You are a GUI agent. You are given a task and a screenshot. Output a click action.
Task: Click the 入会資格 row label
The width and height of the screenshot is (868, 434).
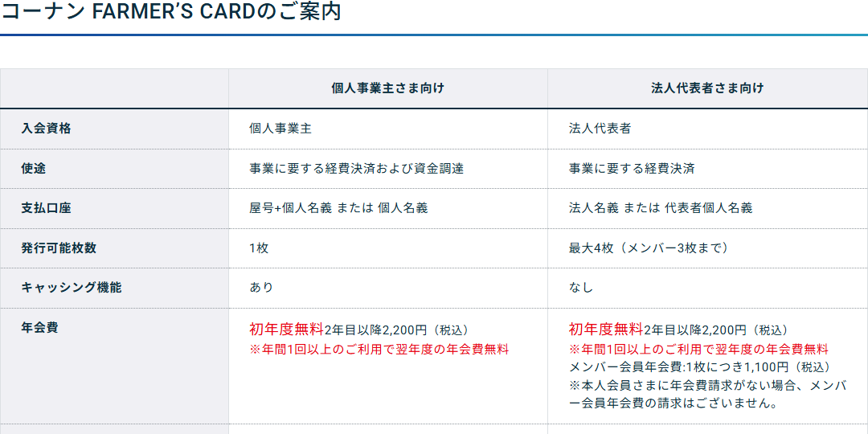[x=46, y=129]
